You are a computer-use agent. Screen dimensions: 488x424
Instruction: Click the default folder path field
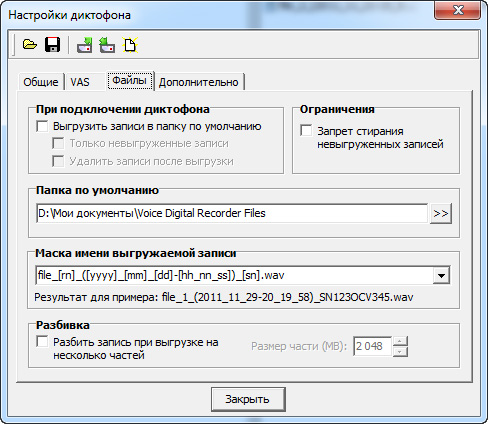click(232, 213)
